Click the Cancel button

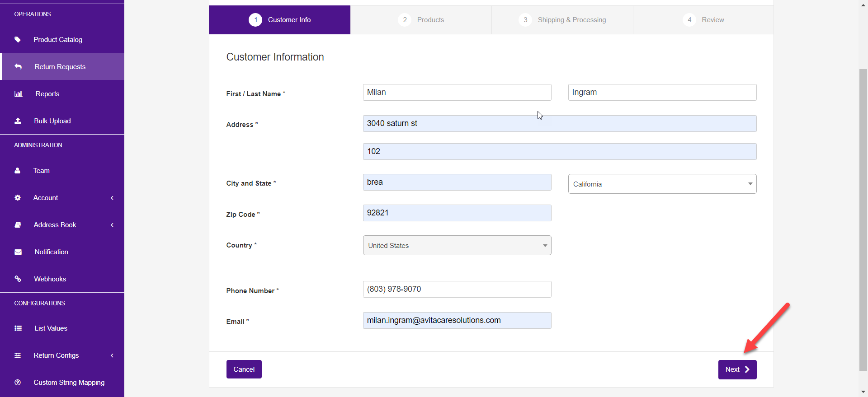(x=244, y=369)
